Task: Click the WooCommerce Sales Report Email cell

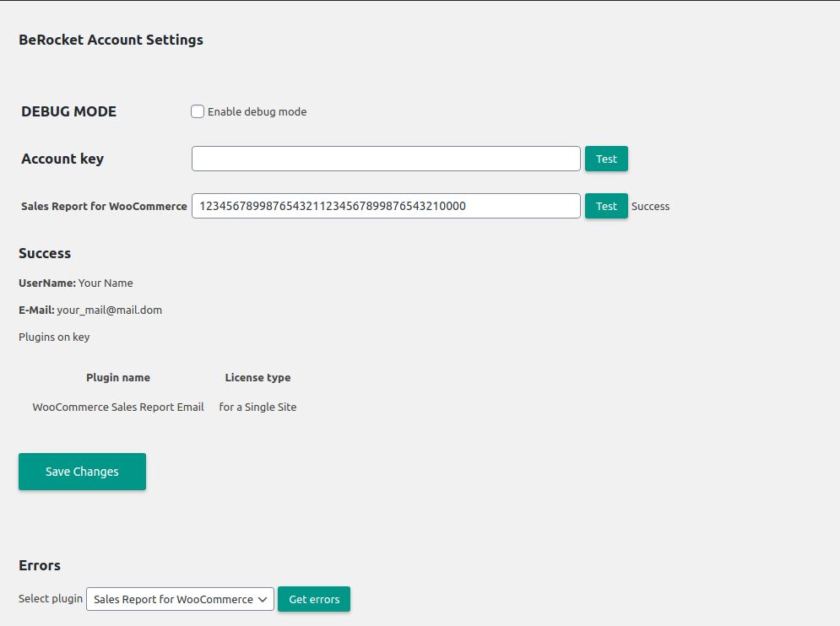Action: tap(118, 407)
